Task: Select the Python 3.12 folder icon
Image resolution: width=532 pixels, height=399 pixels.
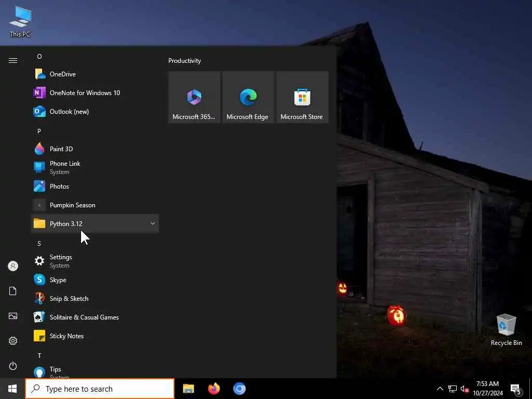Action: 39,223
